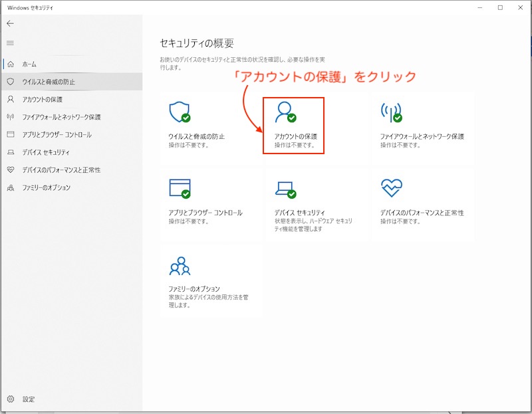Click the large window icon on the アプリとブラウザー コントロール tile

180,189
